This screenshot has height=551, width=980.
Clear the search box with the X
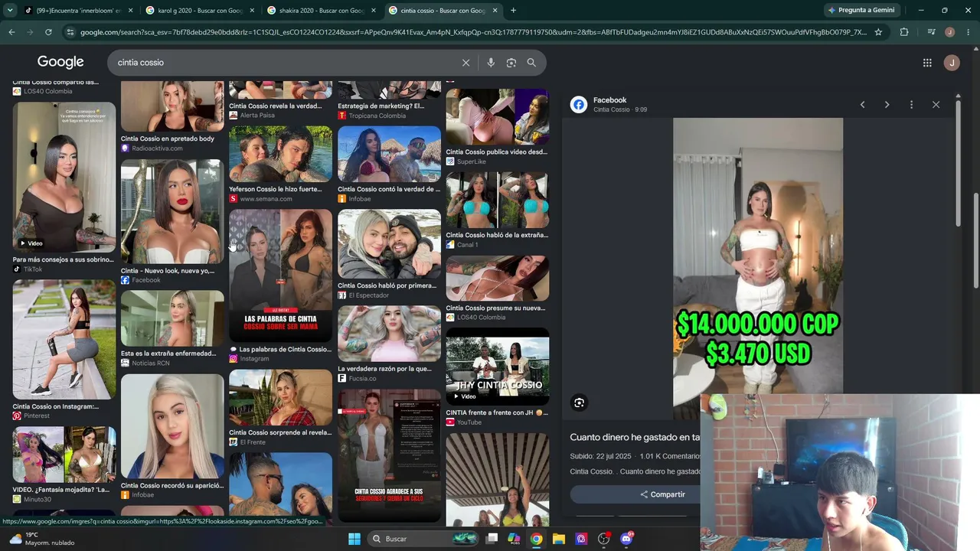(465, 63)
